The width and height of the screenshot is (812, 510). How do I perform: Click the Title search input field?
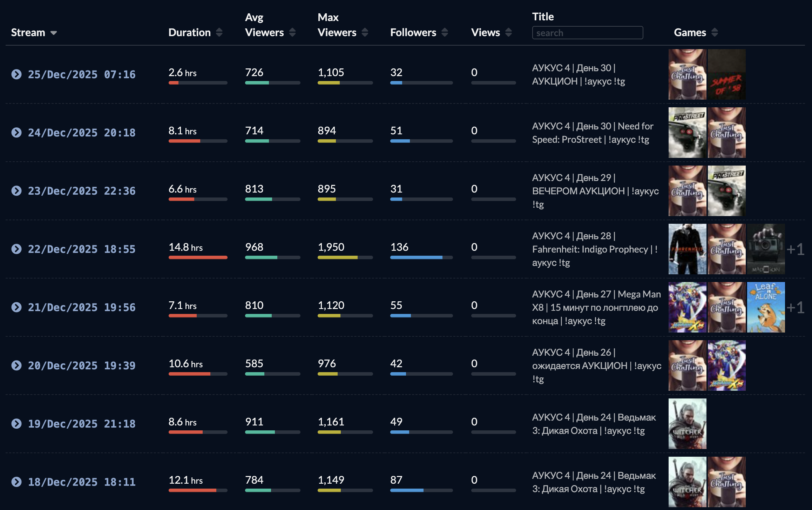tap(587, 33)
